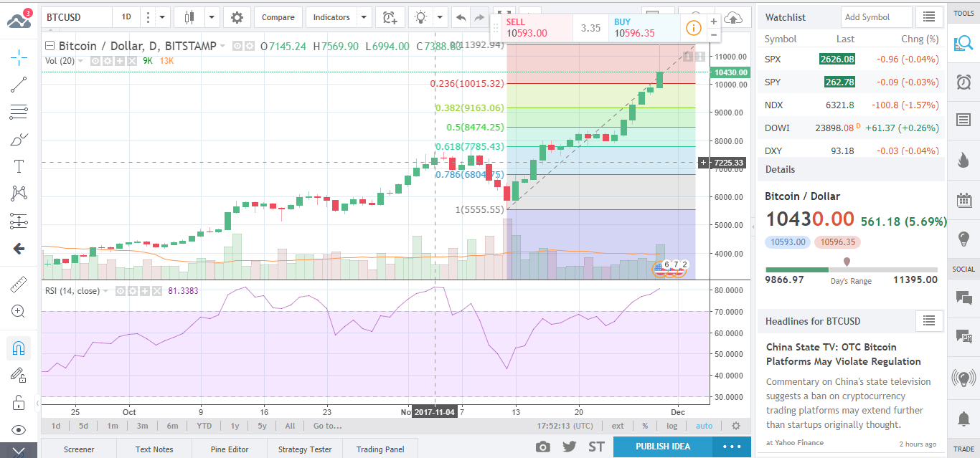The image size is (980, 458).
Task: Click the ideas lightbulb toolbar icon
Action: click(x=421, y=17)
